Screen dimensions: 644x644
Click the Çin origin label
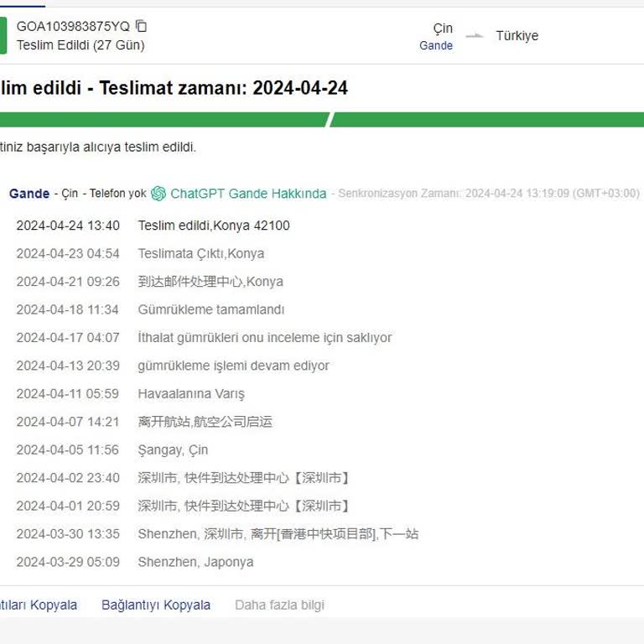(x=443, y=28)
